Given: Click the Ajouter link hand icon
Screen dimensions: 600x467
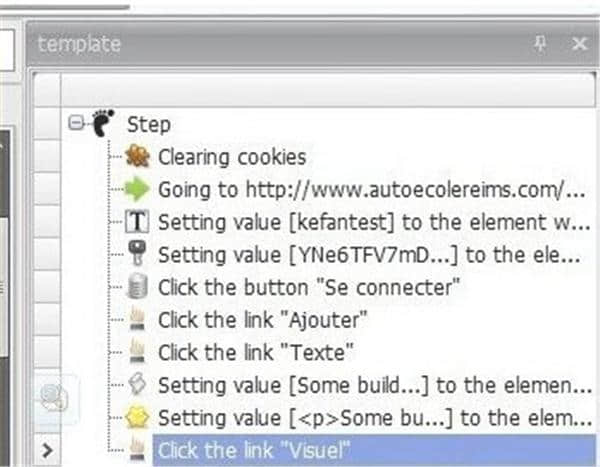Looking at the screenshot, I should click(137, 320).
